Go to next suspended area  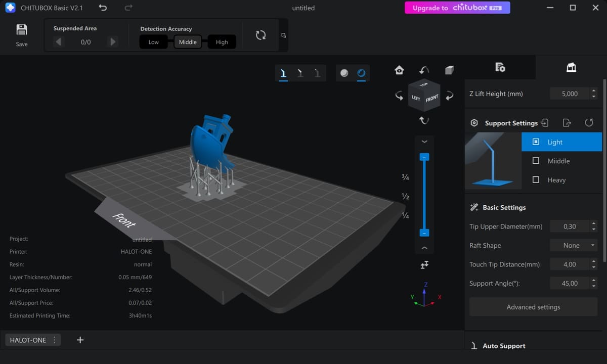point(113,42)
